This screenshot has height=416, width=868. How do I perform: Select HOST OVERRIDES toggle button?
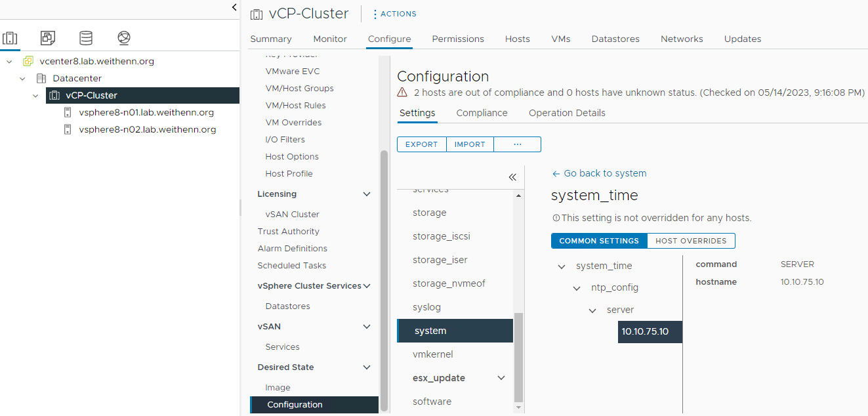click(x=691, y=241)
